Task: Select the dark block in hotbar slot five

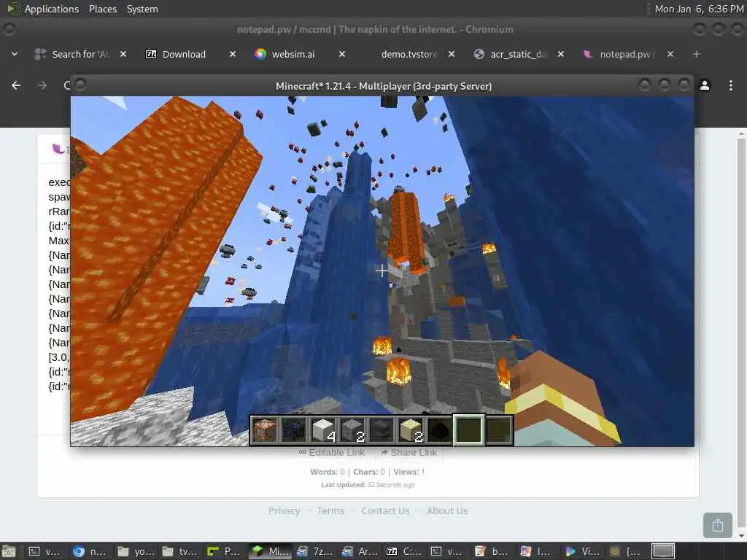Action: [x=381, y=430]
